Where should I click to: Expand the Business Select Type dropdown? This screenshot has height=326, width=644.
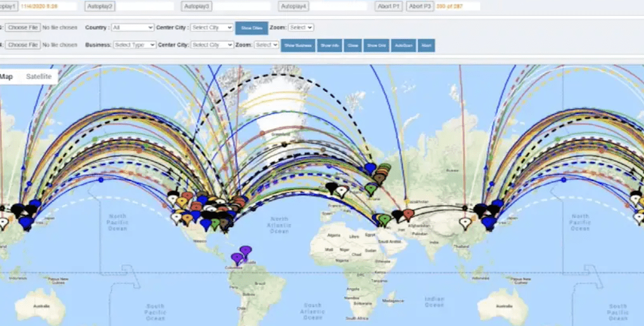(x=134, y=45)
